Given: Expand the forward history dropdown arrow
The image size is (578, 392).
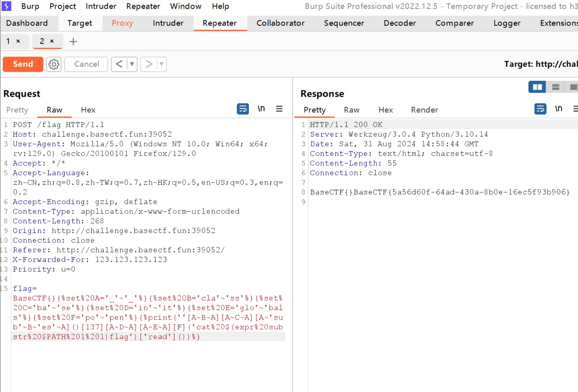Looking at the screenshot, I should click(x=162, y=64).
